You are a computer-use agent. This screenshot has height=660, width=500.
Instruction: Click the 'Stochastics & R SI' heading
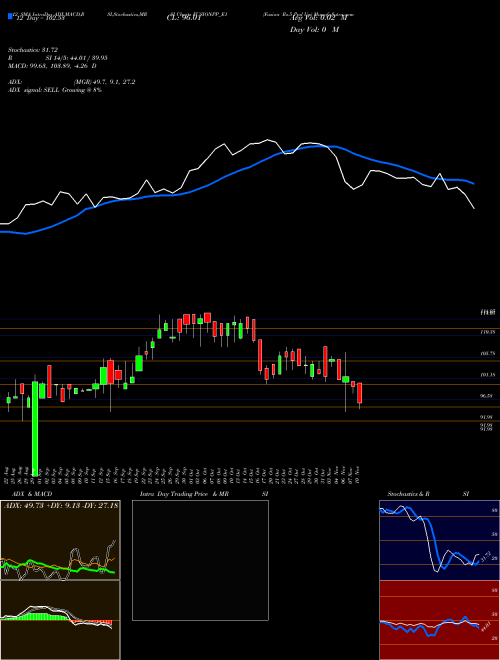(x=428, y=494)
